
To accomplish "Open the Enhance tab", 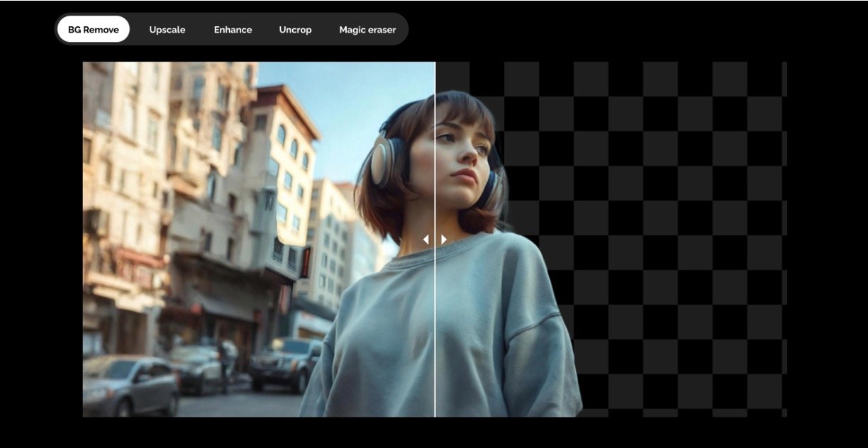I will tap(233, 30).
